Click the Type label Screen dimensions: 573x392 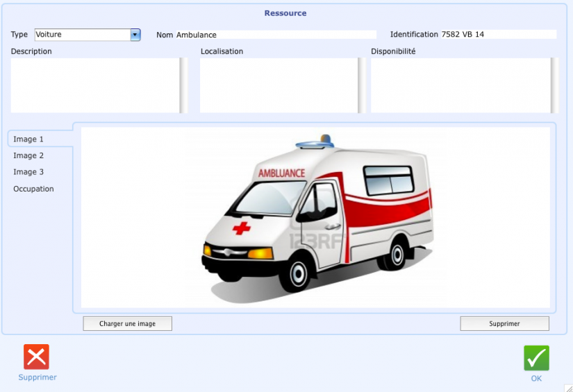[x=19, y=35]
